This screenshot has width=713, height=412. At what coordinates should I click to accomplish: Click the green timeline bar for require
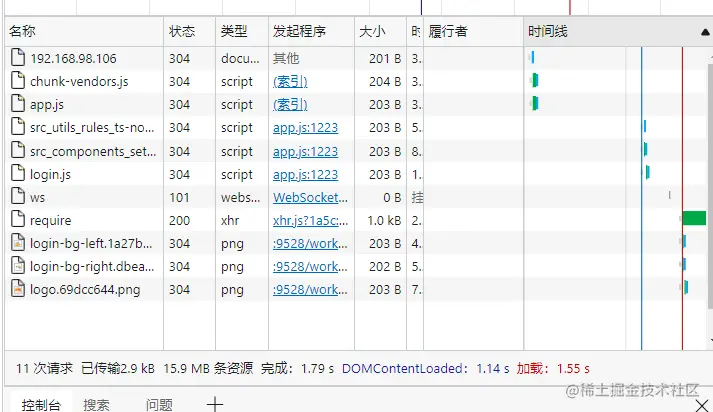pyautogui.click(x=694, y=218)
